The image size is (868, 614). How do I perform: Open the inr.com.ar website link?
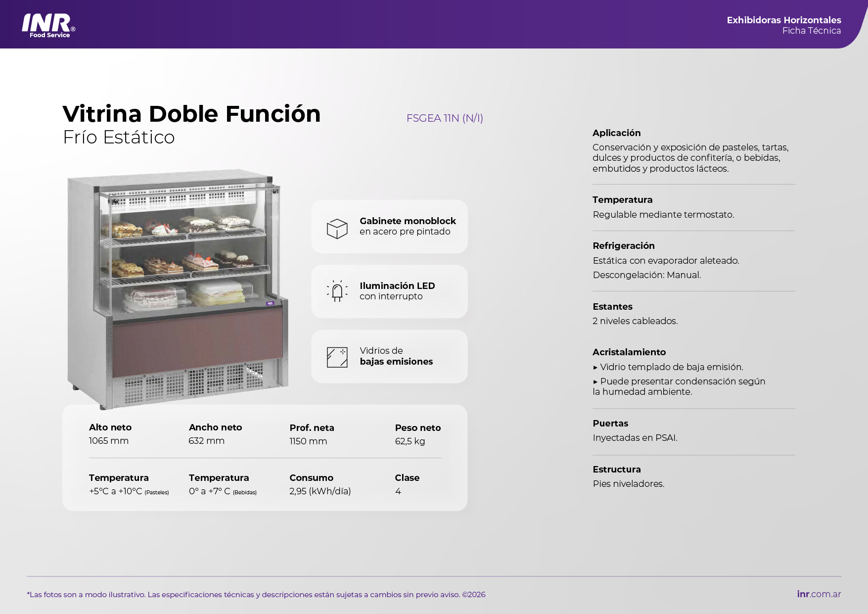[819, 594]
